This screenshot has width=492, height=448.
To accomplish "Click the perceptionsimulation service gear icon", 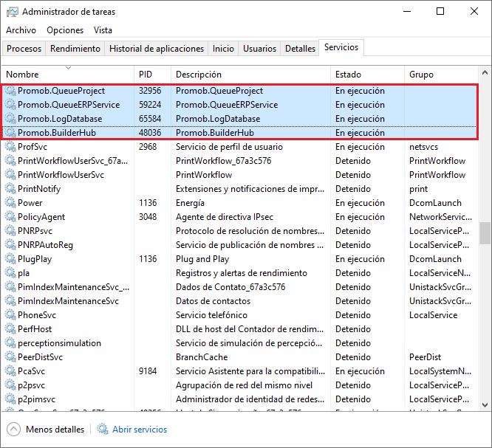I will tap(10, 343).
